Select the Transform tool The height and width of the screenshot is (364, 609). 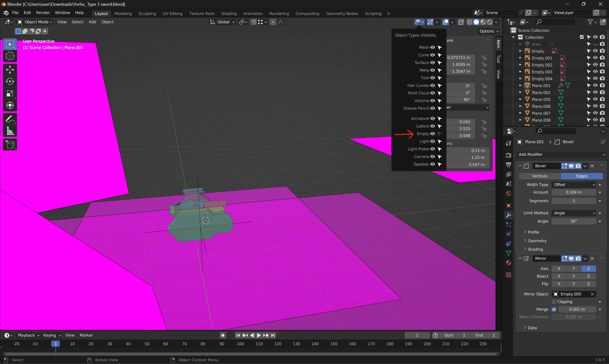(10, 105)
